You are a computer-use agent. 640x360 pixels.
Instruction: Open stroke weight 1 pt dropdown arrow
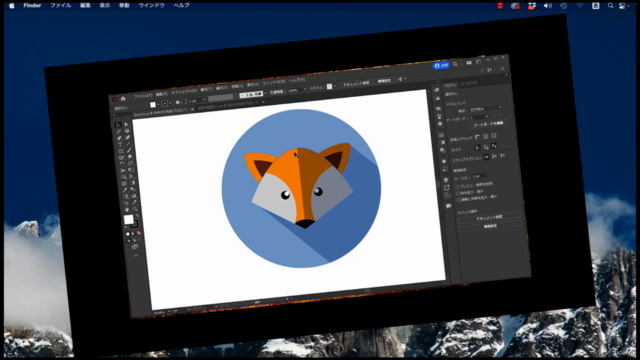[x=204, y=100]
